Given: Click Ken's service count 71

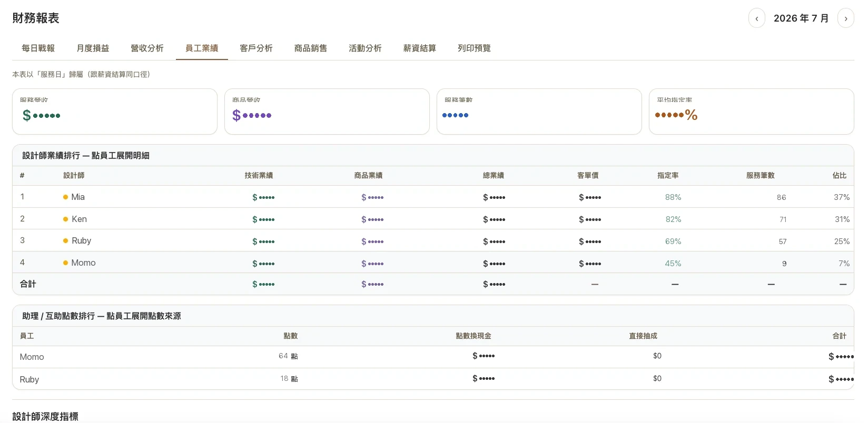Looking at the screenshot, I should coord(783,219).
